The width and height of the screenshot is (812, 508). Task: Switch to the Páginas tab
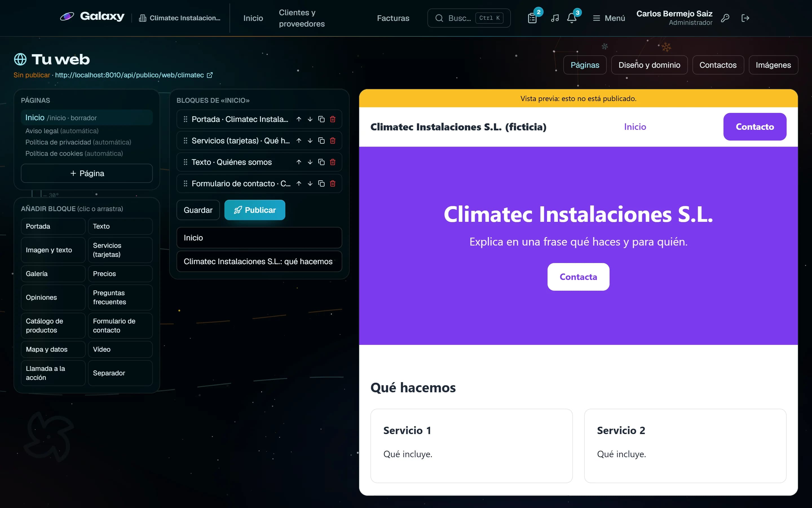tap(584, 65)
